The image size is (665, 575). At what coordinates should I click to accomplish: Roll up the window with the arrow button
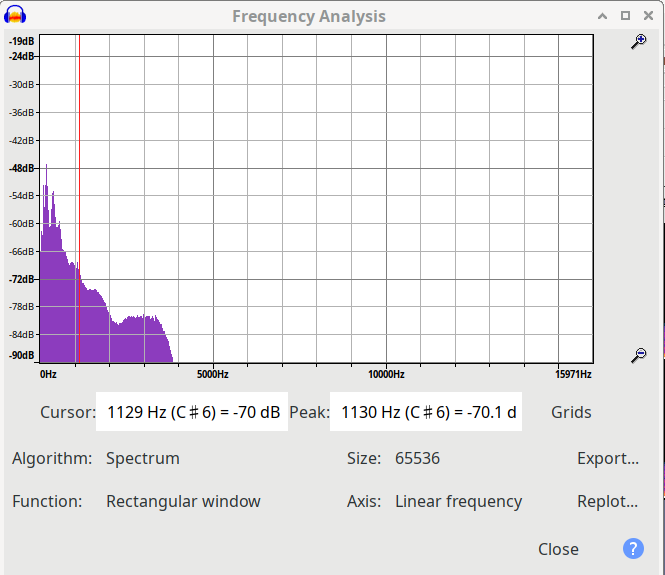tap(602, 16)
